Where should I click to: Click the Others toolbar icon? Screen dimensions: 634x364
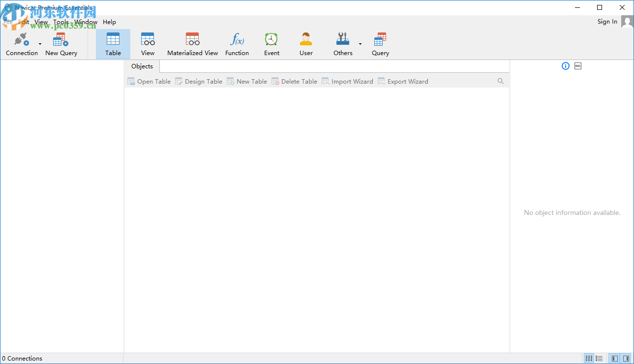[343, 44]
